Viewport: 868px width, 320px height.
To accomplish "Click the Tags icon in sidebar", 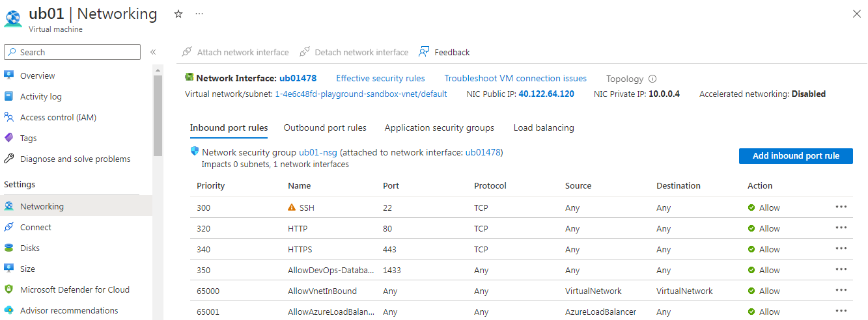I will tap(9, 138).
